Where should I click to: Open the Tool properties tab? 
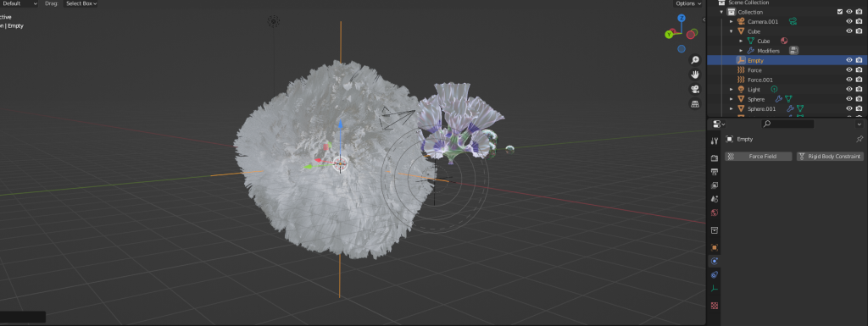tap(714, 141)
